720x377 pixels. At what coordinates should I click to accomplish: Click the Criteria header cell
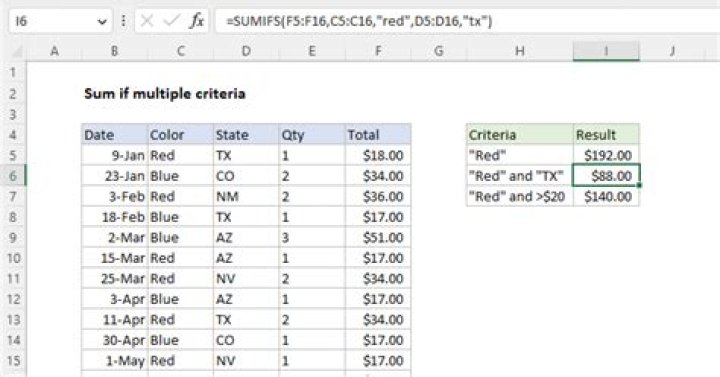520,135
